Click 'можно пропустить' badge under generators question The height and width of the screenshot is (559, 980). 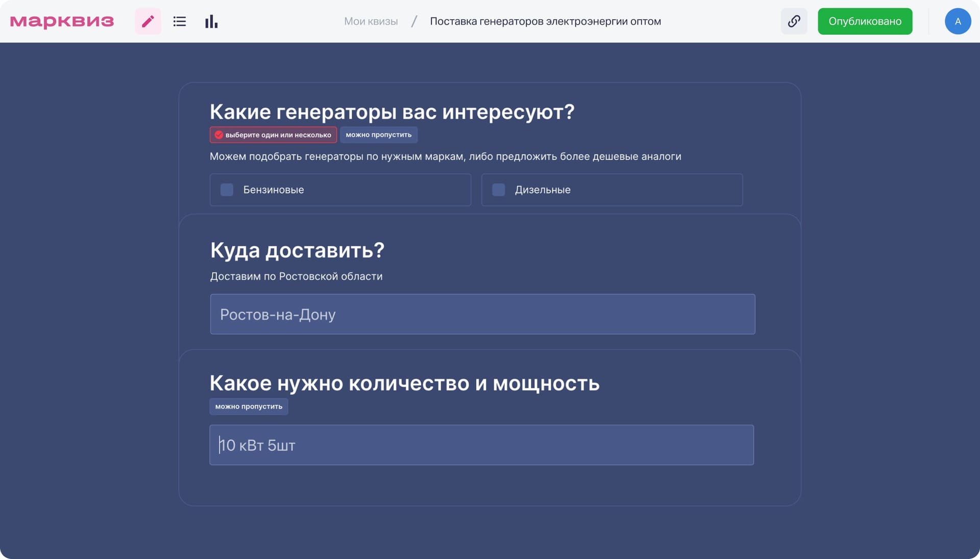[x=378, y=135]
